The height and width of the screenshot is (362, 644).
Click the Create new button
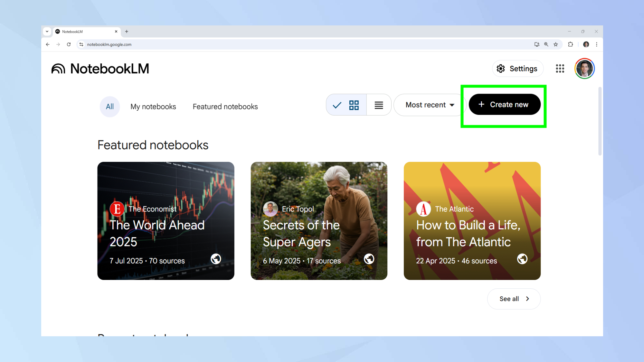coord(504,105)
